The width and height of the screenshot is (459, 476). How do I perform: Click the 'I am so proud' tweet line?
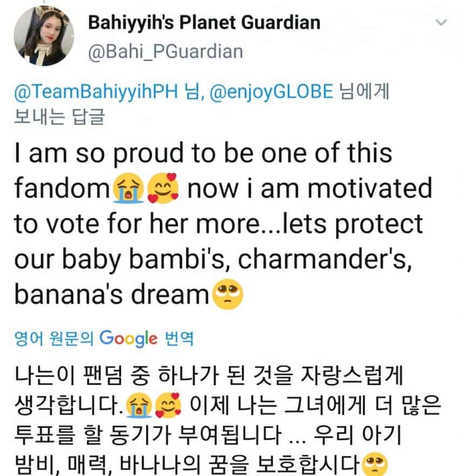[203, 153]
